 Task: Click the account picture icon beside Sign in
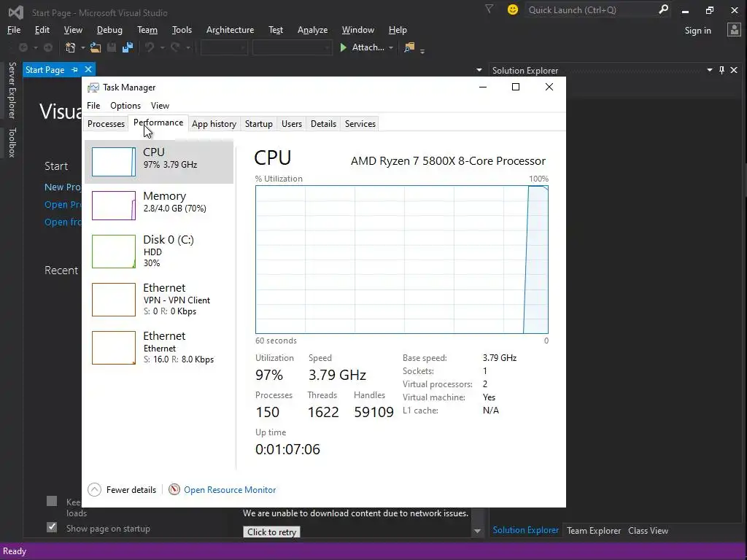coord(734,30)
